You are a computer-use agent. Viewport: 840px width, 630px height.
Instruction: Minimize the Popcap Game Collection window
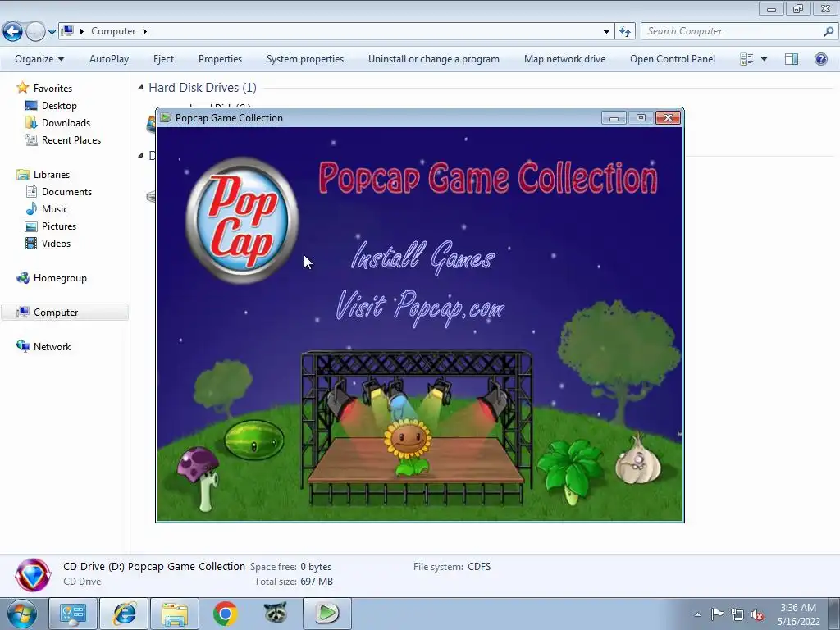(x=614, y=118)
